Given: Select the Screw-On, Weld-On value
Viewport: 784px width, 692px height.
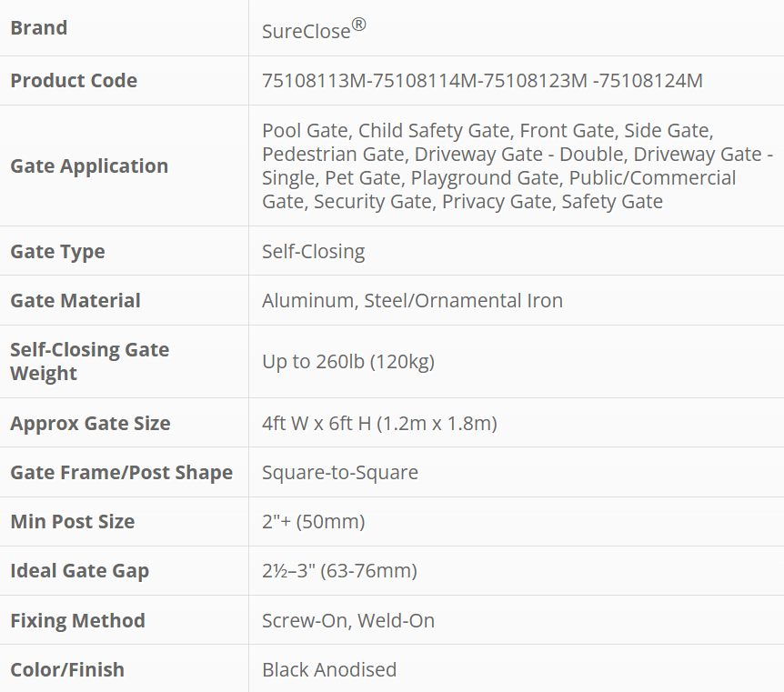Looking at the screenshot, I should point(348,620).
